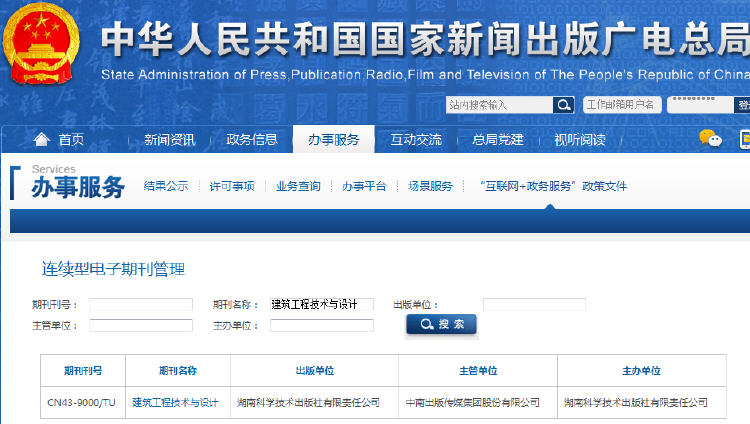Screen dimensions: 750x424
Task: Go to 办事平台 sub-section
Action: coord(364,186)
